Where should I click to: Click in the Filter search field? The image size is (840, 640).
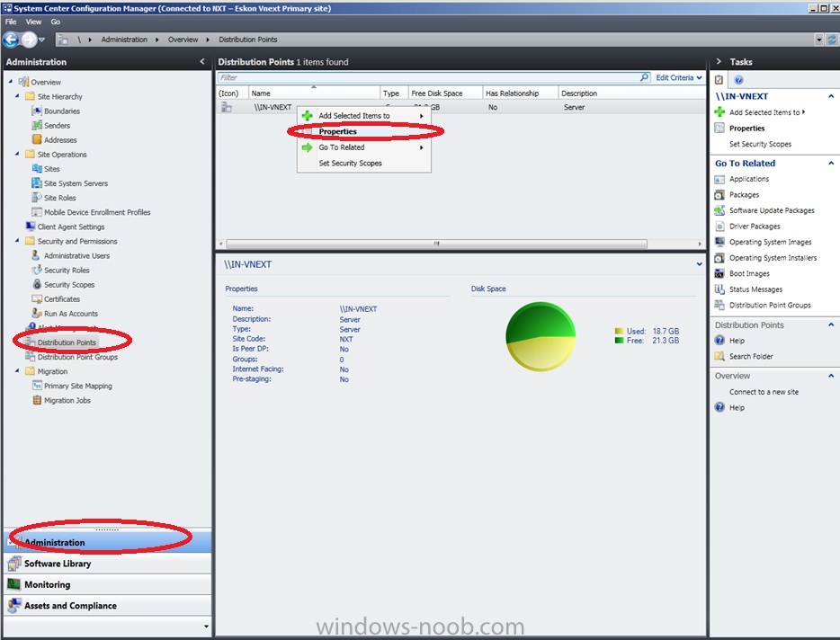(x=429, y=77)
